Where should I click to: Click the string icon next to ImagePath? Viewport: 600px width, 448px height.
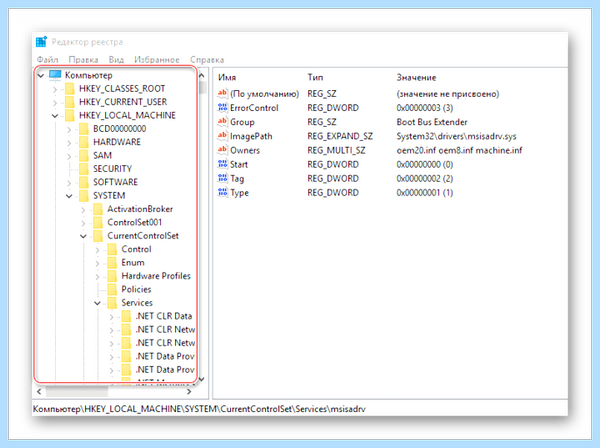pos(222,136)
